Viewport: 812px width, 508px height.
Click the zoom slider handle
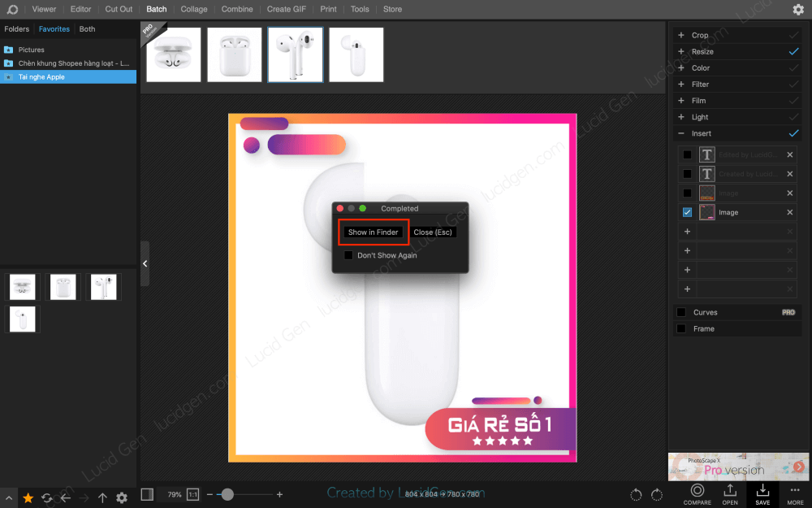tap(227, 494)
